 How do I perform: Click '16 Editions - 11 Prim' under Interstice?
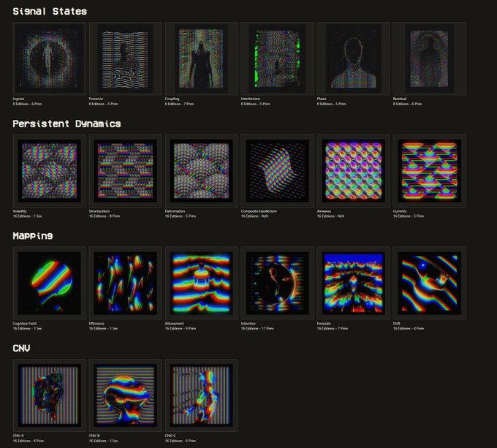click(257, 329)
